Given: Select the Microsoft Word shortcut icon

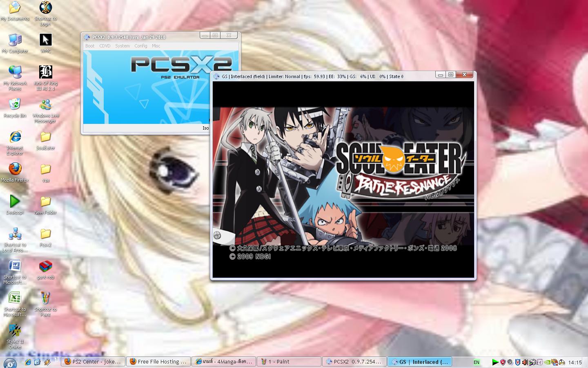Looking at the screenshot, I should click(15, 272).
